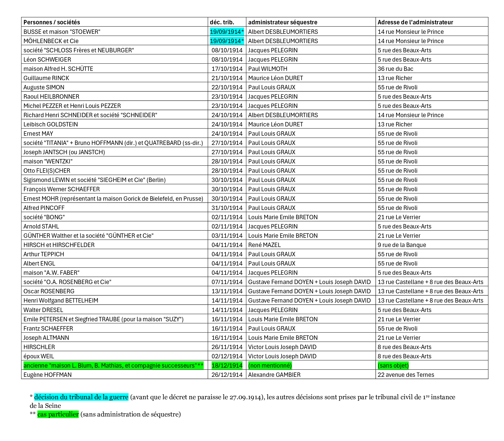The image size is (504, 441).
Task: Select the Eugène HOFFMAN name cell
Action: point(48,375)
